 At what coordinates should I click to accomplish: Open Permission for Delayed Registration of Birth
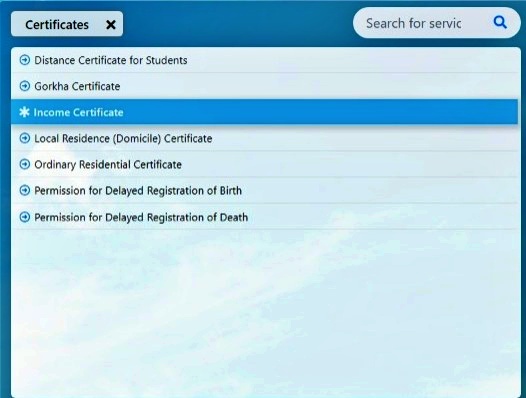[264, 190]
